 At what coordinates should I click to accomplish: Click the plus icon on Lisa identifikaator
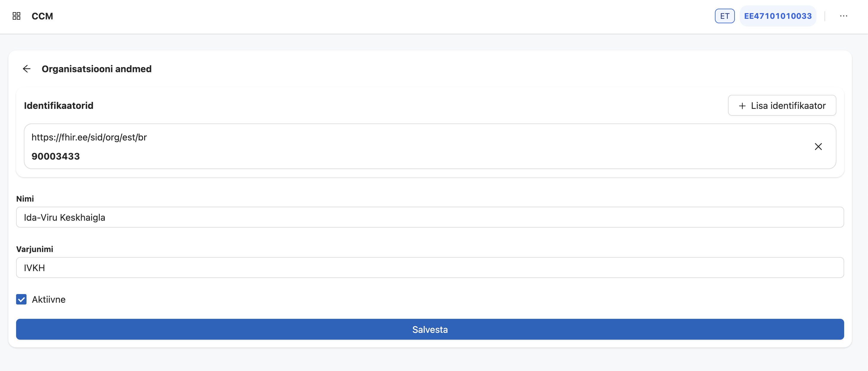tap(742, 105)
